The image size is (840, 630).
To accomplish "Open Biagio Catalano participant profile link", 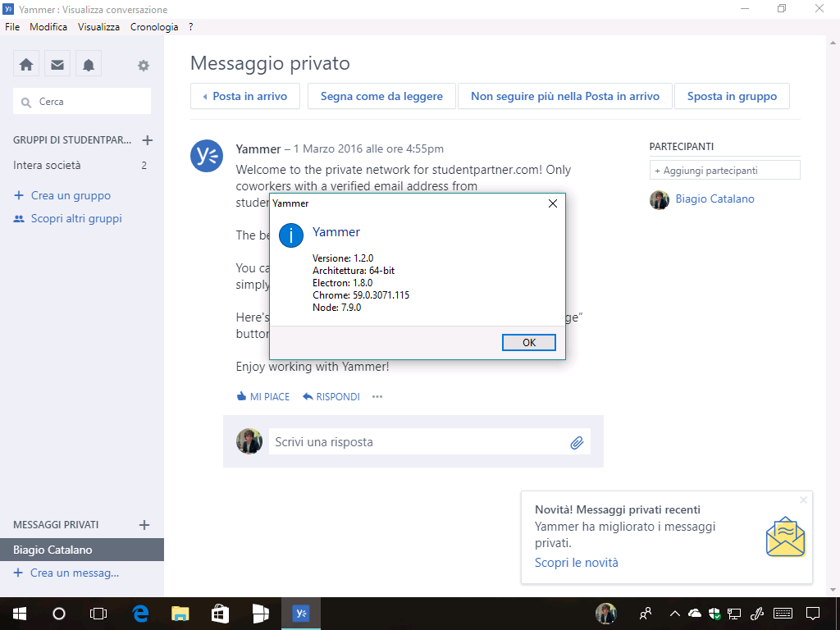I will (714, 199).
